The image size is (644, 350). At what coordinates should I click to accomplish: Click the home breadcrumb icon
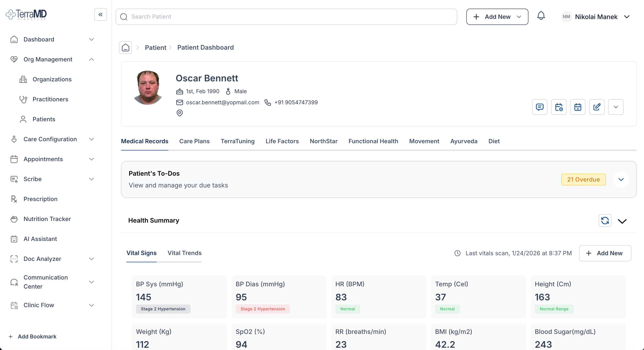126,48
